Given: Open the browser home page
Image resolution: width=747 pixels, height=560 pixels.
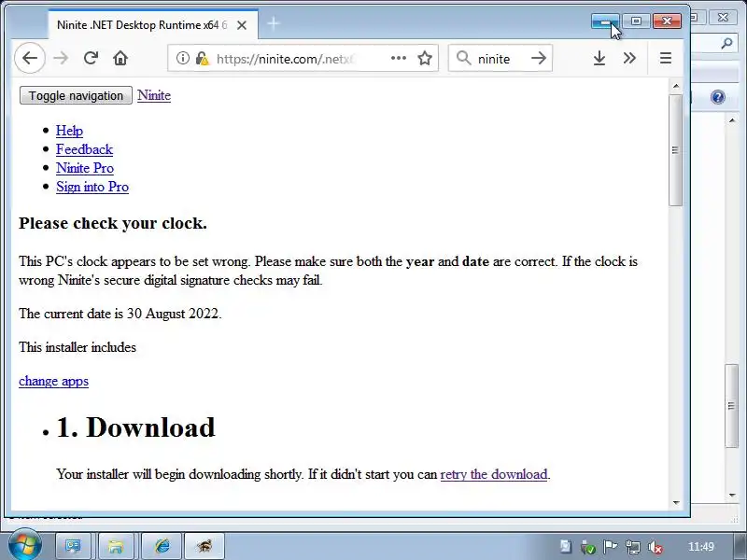Looking at the screenshot, I should coord(120,58).
